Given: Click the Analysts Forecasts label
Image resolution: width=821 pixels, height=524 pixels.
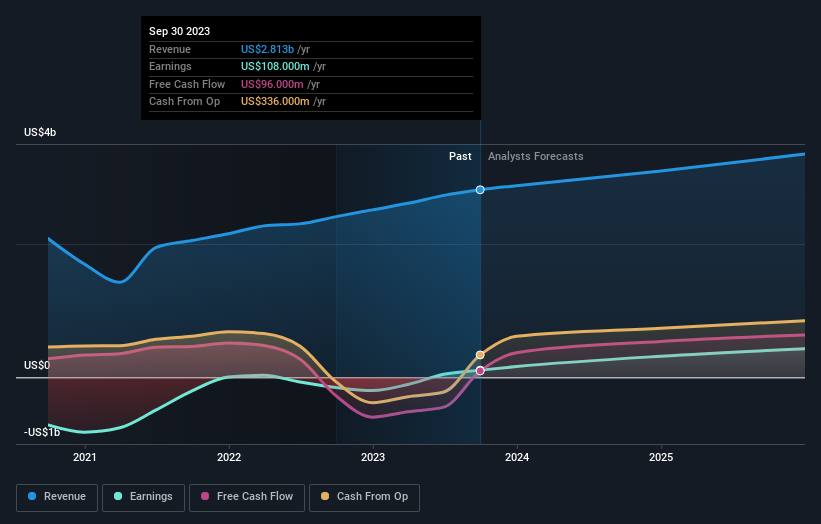Looking at the screenshot, I should [x=536, y=156].
